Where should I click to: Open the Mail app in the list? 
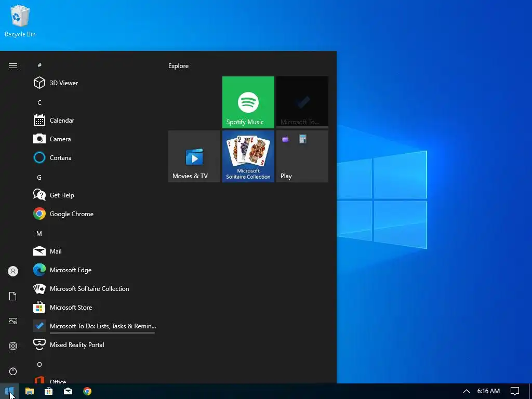click(x=94, y=251)
